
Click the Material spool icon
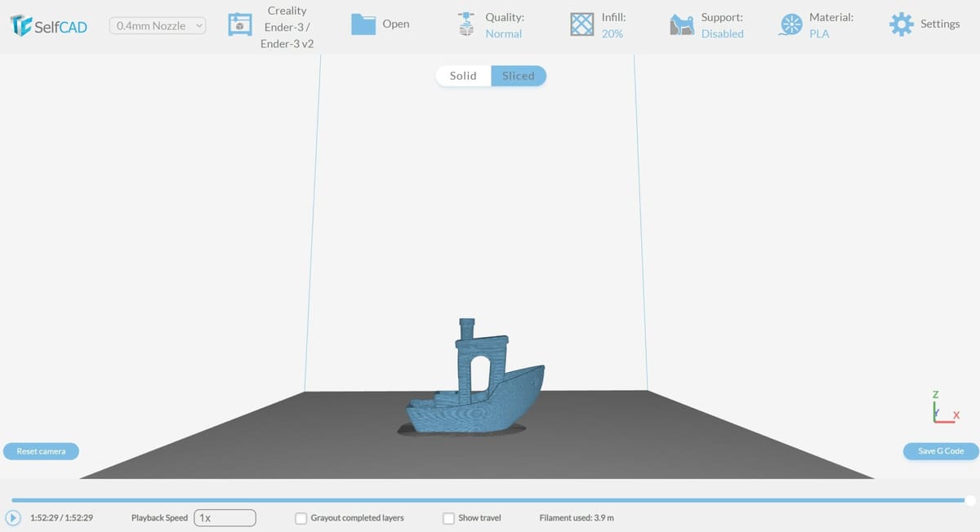point(791,24)
